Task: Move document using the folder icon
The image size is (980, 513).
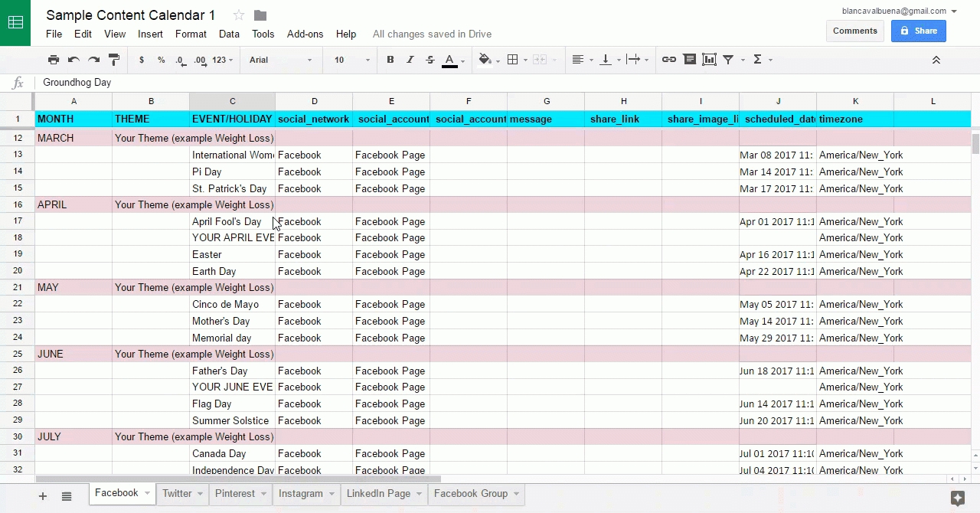Action: click(260, 15)
